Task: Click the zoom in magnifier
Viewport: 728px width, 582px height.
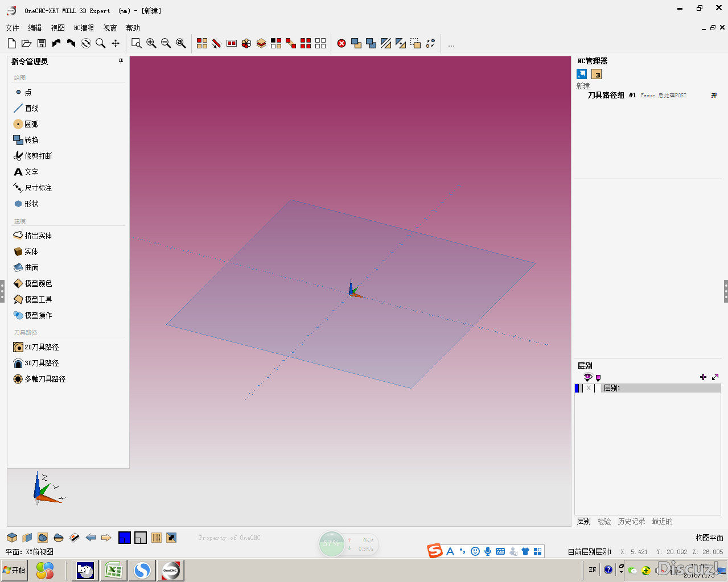Action: (x=151, y=43)
